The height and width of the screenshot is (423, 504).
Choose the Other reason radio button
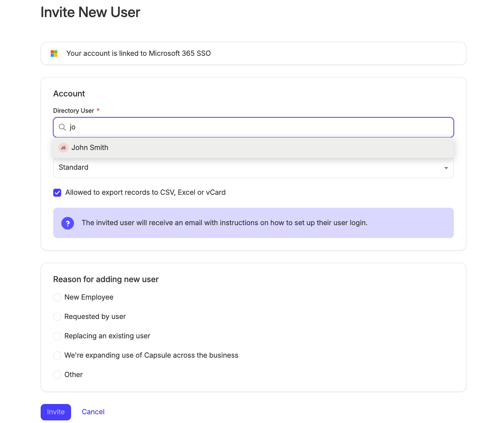pos(57,375)
